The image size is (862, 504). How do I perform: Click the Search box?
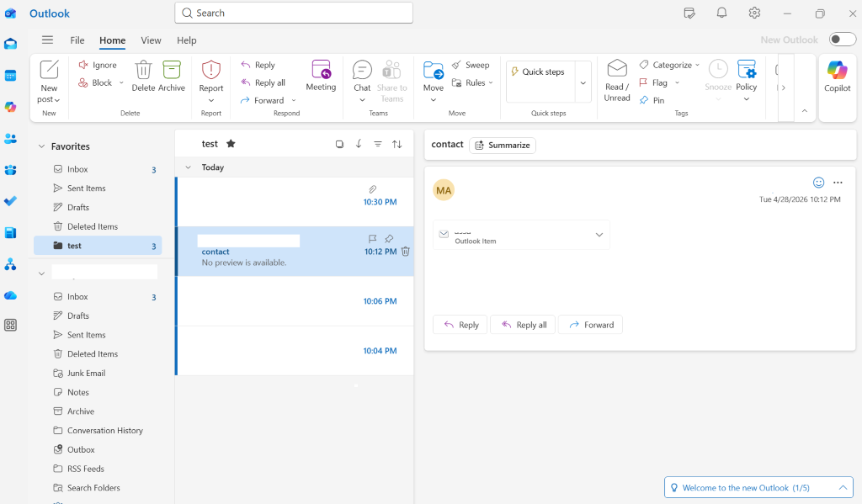(x=294, y=13)
